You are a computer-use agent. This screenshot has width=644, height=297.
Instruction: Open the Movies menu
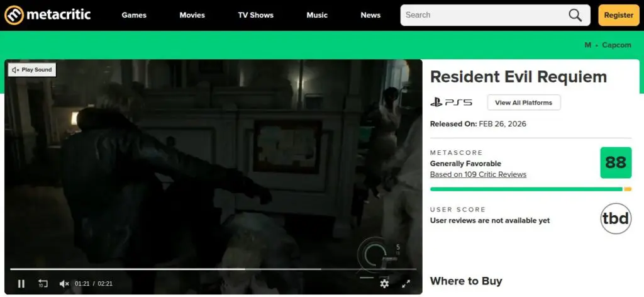192,15
